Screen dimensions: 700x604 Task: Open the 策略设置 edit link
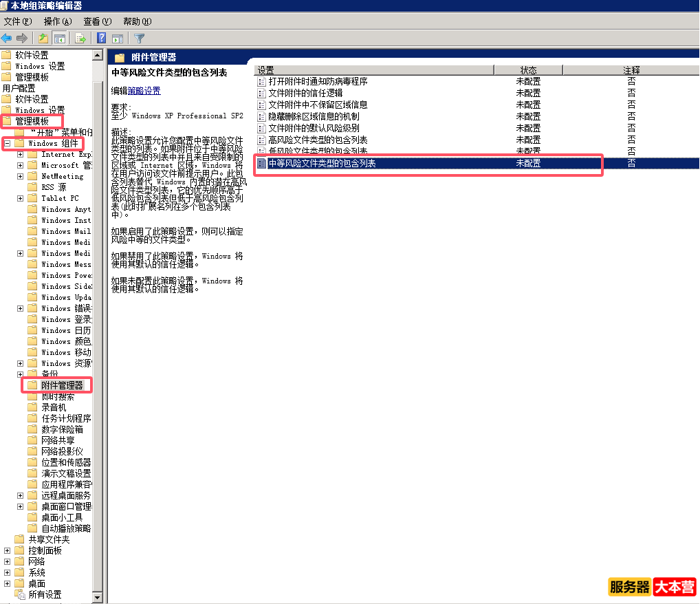[x=144, y=91]
